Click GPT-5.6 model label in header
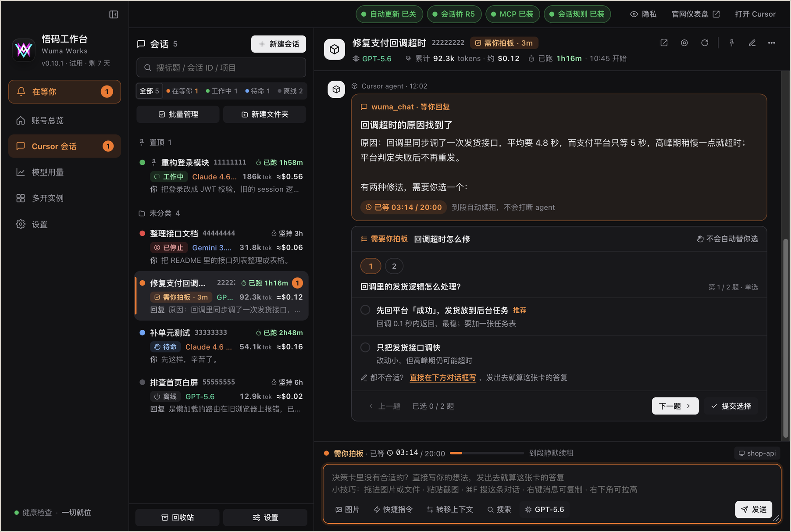The height and width of the screenshot is (532, 791). pyautogui.click(x=372, y=59)
